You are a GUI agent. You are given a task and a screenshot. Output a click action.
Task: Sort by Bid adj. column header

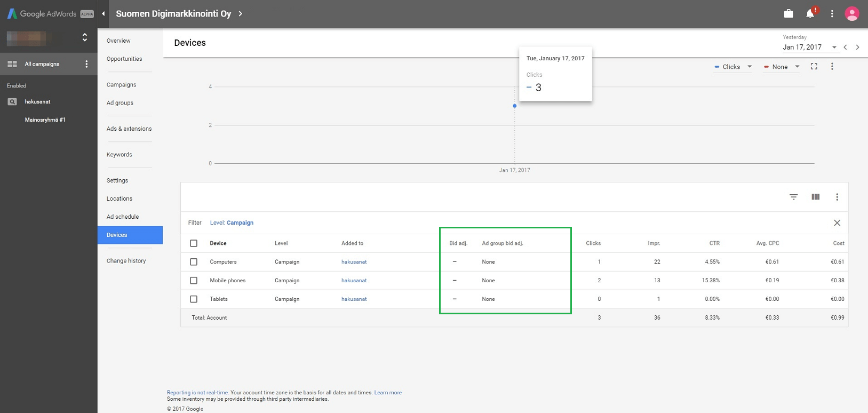pyautogui.click(x=458, y=243)
